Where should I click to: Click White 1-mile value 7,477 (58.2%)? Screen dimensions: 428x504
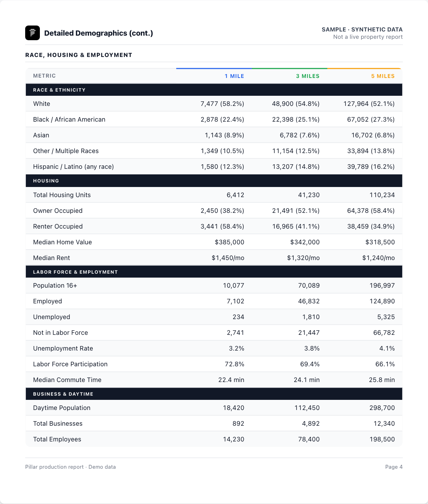[x=222, y=104]
